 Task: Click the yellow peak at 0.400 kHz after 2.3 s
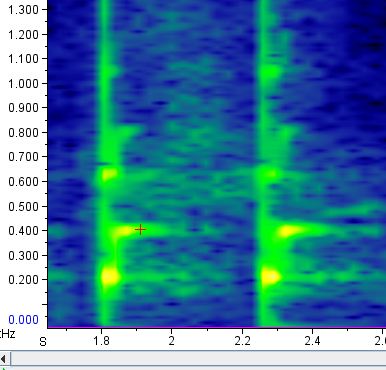click(x=289, y=231)
